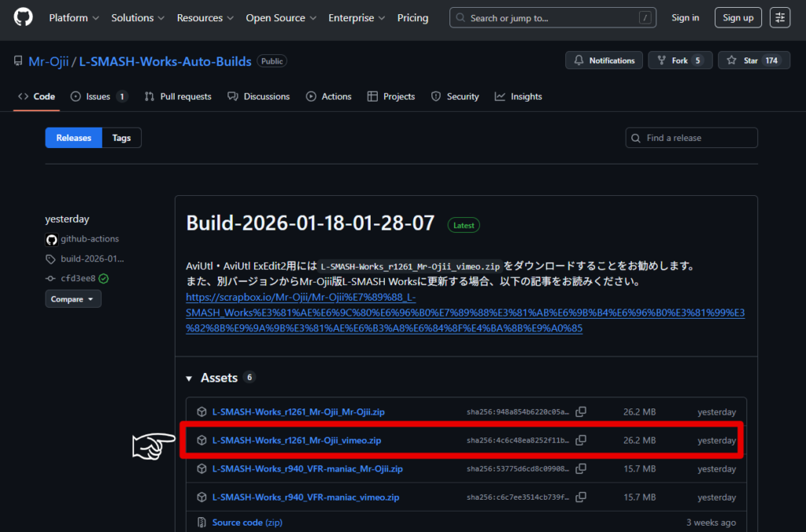Copy sha256 of r1261_Mr-Ojii_Mr-Ojii.zip
This screenshot has width=806, height=532.
click(x=581, y=412)
